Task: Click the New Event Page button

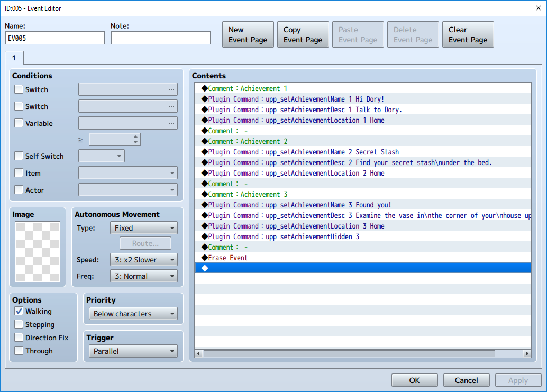Action: (x=248, y=35)
